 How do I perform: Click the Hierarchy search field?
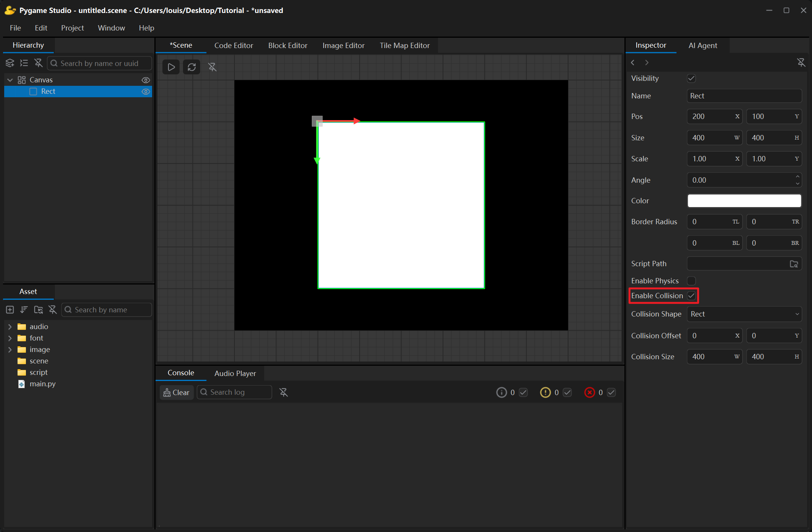coord(99,63)
